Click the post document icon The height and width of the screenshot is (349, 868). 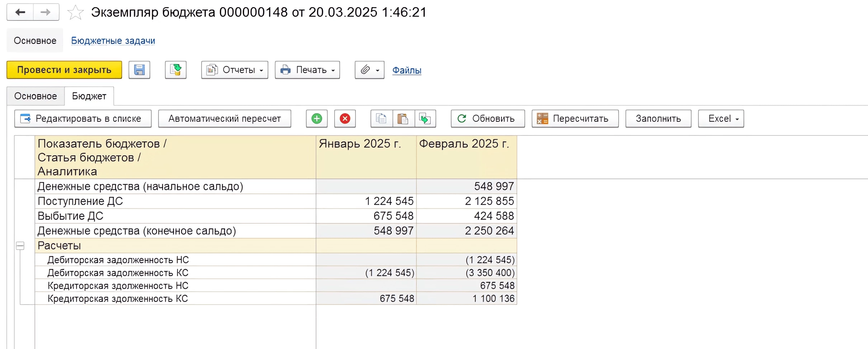tap(176, 70)
